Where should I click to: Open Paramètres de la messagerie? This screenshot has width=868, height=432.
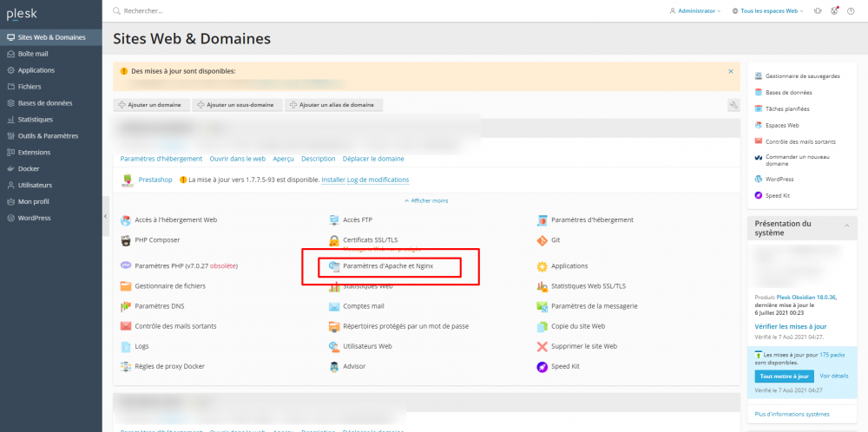pyautogui.click(x=595, y=306)
